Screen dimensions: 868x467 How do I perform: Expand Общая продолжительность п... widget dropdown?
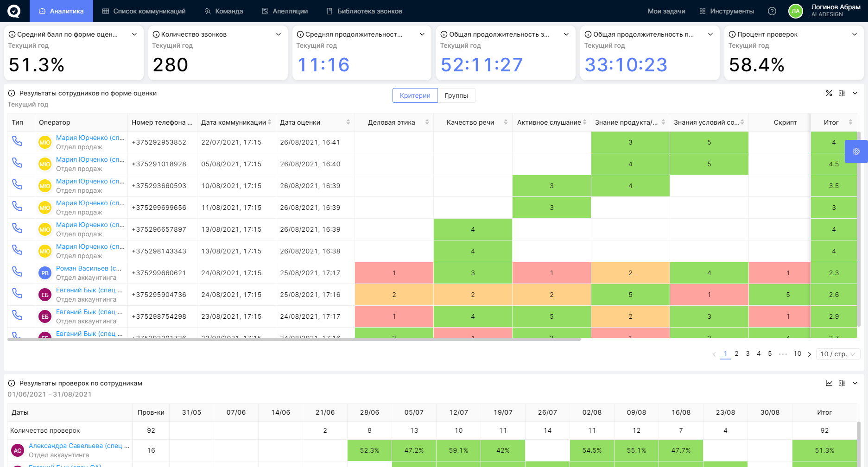tap(710, 34)
